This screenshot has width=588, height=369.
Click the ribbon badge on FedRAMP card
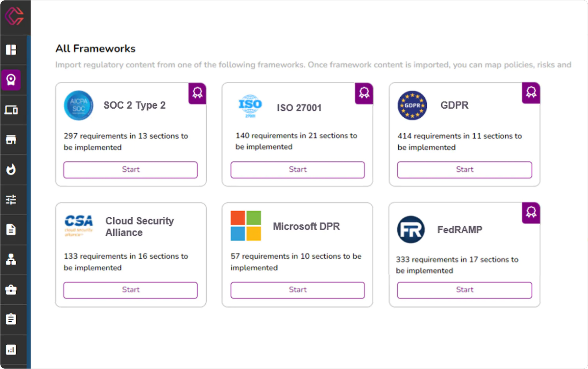click(x=531, y=212)
